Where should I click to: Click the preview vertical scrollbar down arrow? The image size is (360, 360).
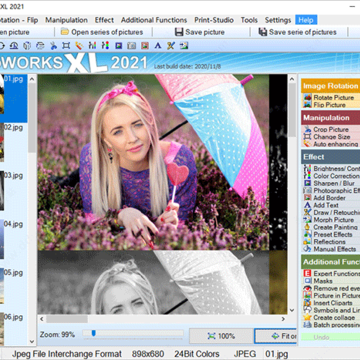pyautogui.click(x=292, y=310)
